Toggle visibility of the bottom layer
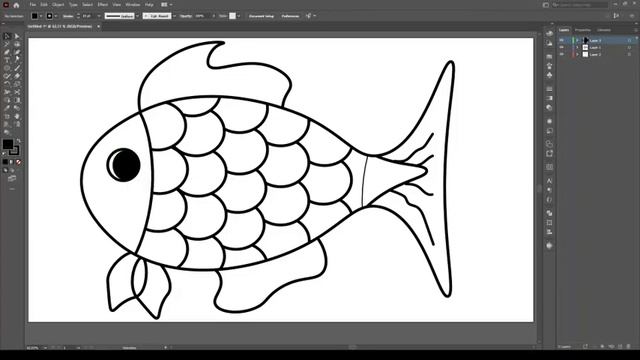This screenshot has height=360, width=640. [x=562, y=54]
